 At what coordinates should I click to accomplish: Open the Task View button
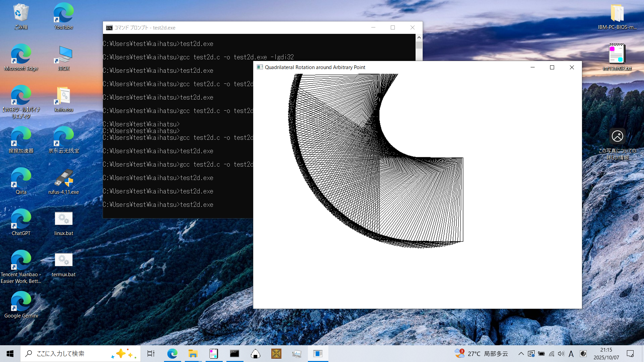point(151,354)
